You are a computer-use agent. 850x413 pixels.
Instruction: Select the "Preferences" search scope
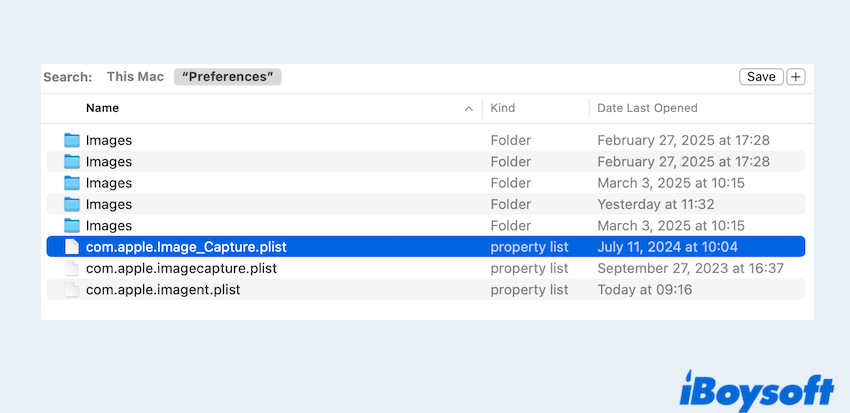(228, 77)
